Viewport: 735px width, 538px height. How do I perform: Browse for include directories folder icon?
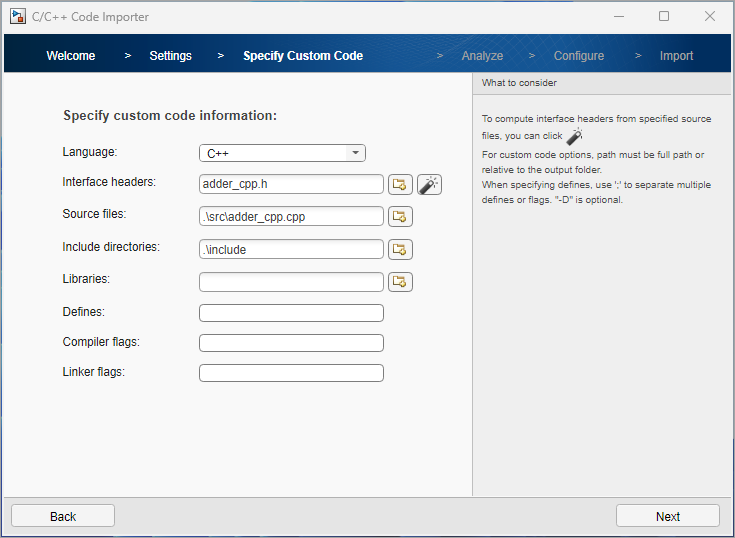(x=400, y=249)
